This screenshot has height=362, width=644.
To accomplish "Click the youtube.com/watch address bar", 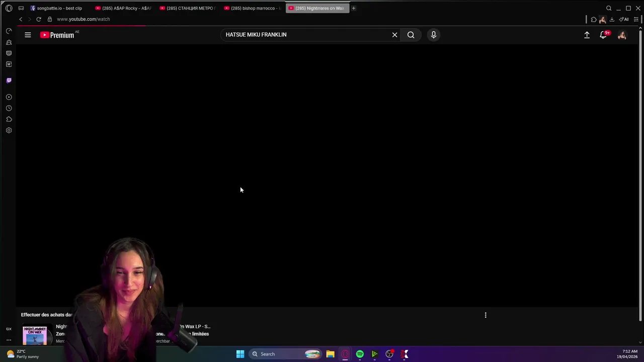I will [x=84, y=19].
